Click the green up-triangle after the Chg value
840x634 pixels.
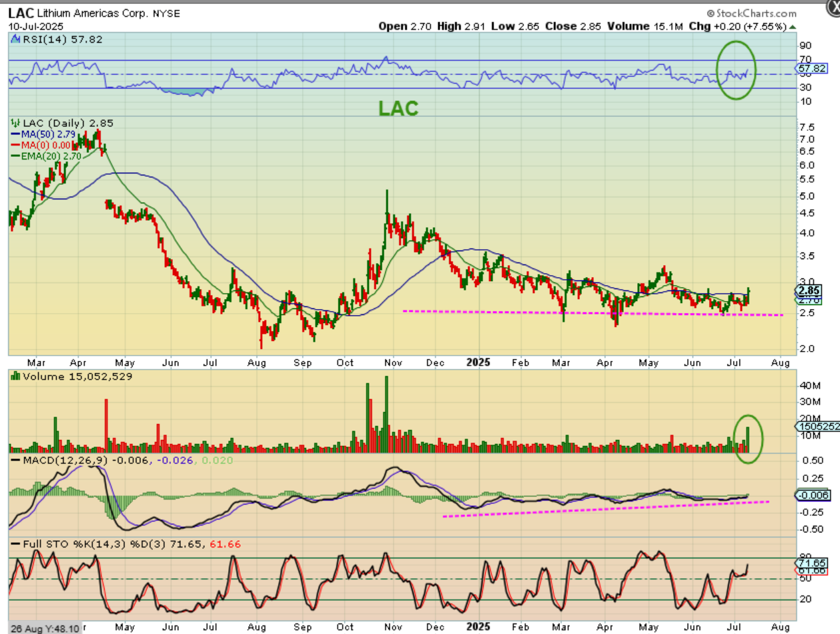pyautogui.click(x=792, y=27)
